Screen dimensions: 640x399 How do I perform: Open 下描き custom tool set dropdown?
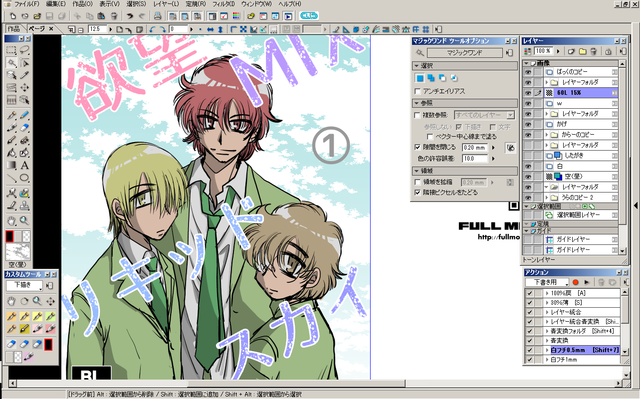[x=24, y=285]
